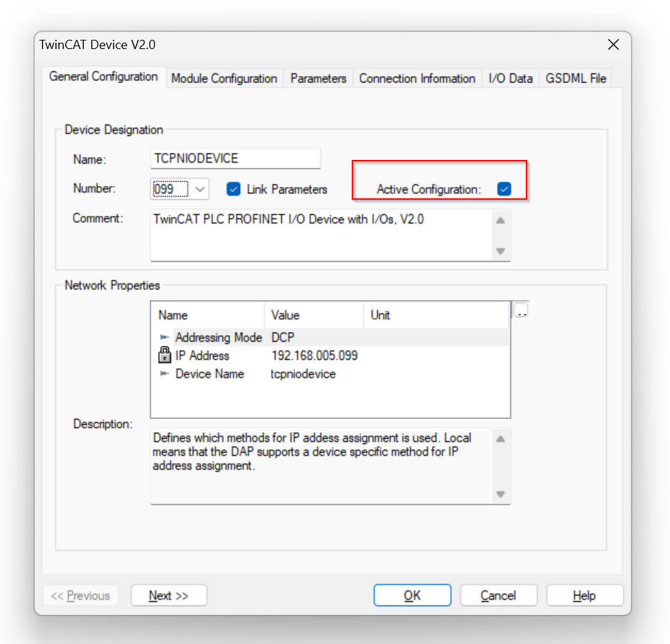Click the Description box scroll down arrow

point(500,494)
